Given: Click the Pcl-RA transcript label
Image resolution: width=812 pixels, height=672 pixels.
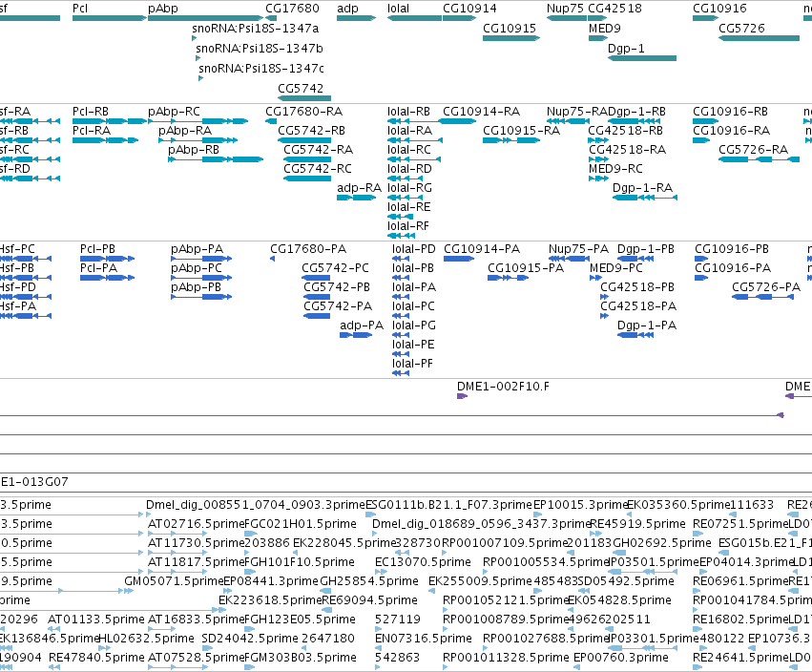Looking at the screenshot, I should coord(92,131).
